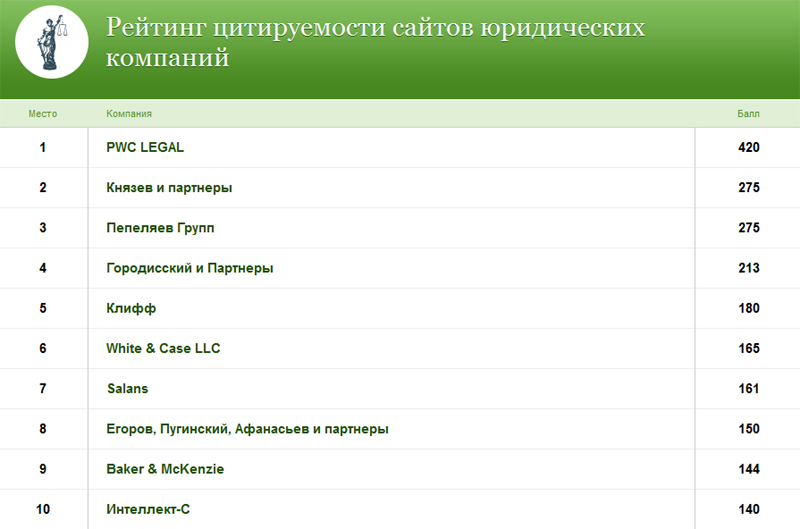Image resolution: width=800 pixels, height=529 pixels.
Task: Click rank number 9 for Baker & McKenzie
Action: tap(43, 469)
